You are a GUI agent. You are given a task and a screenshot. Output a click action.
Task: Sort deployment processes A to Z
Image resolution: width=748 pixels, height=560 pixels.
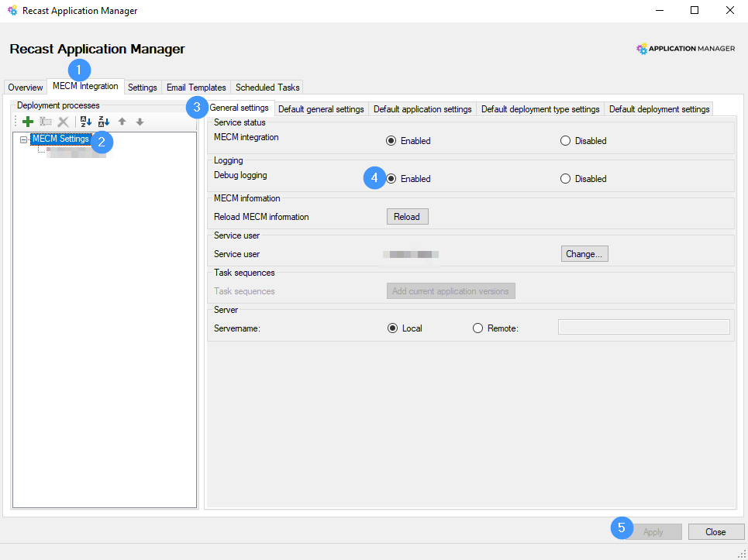86,122
